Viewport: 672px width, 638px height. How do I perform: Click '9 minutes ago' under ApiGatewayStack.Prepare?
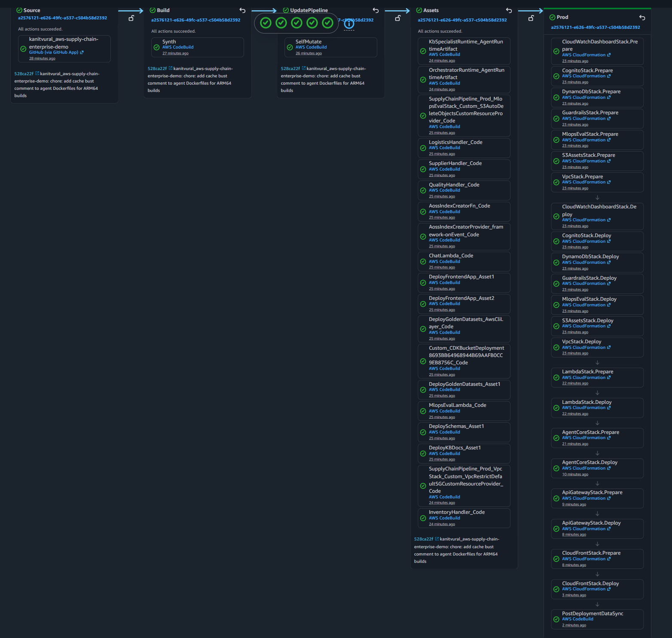click(574, 504)
